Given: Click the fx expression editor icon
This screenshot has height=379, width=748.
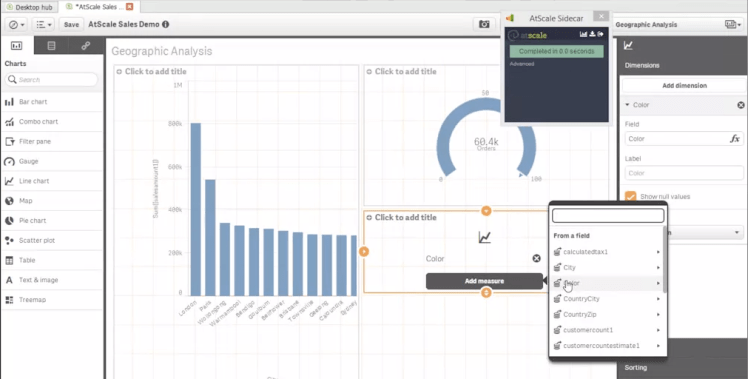Looking at the screenshot, I should (x=735, y=139).
